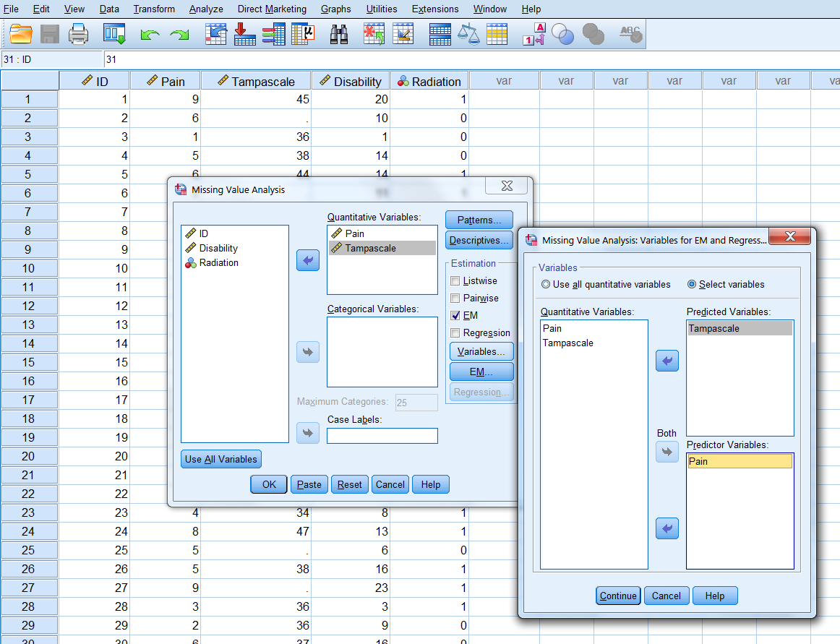Screen dimensions: 840x644
Task: Open the Patterns... options button
Action: pyautogui.click(x=479, y=220)
